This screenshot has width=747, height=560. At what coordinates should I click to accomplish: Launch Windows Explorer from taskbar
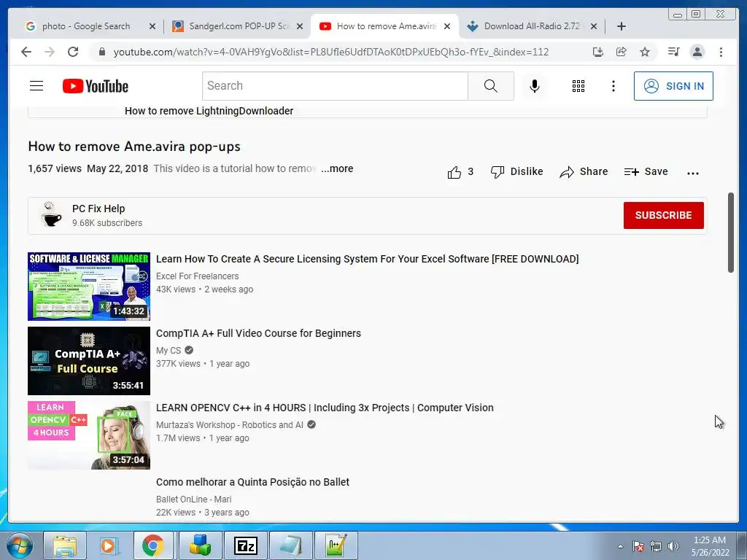(x=65, y=545)
